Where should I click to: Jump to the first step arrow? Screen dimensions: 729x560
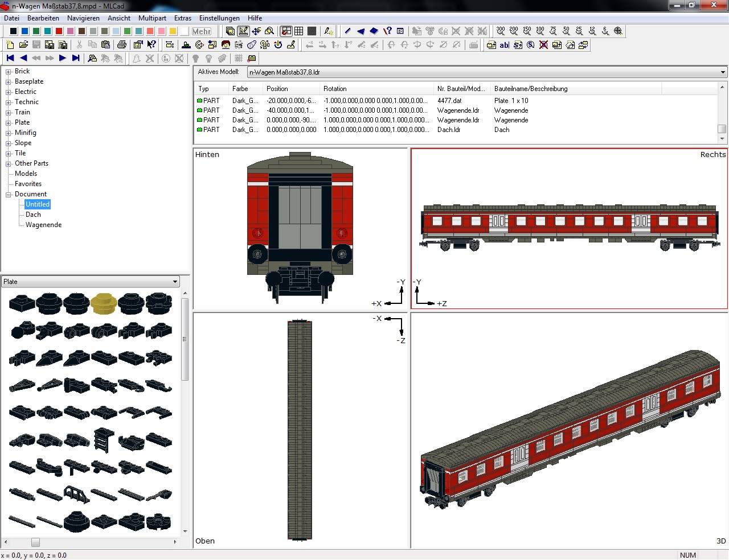click(x=10, y=58)
